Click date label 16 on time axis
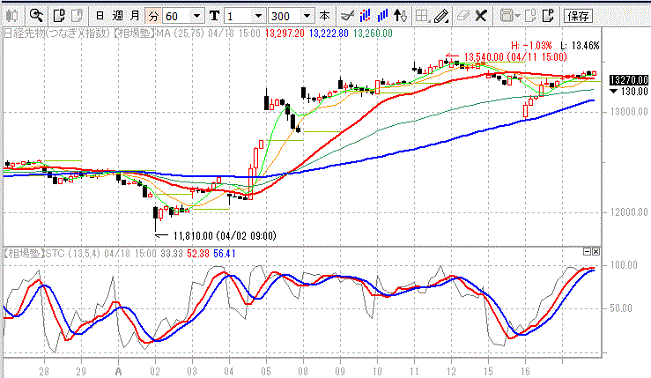Viewport: 651px width, 378px height. [x=525, y=371]
